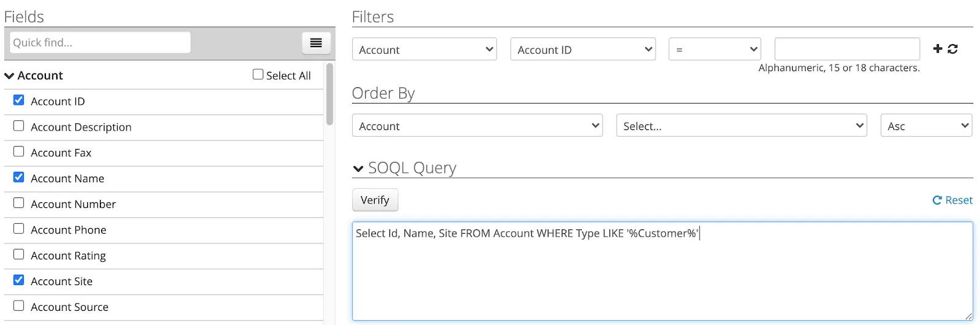Screen dimensions: 980x325
Task: Click the fields list vertical scrollbar
Action: point(330,94)
